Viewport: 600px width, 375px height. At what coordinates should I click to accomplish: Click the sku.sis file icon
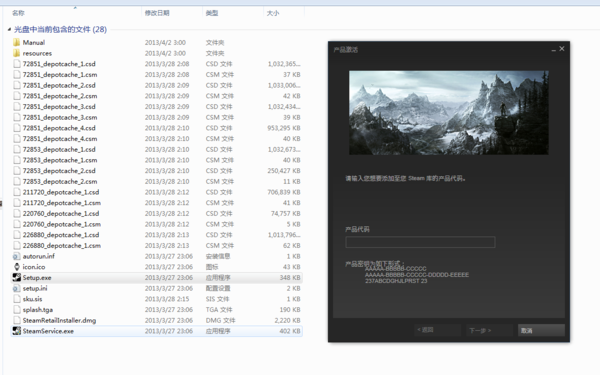coord(16,299)
